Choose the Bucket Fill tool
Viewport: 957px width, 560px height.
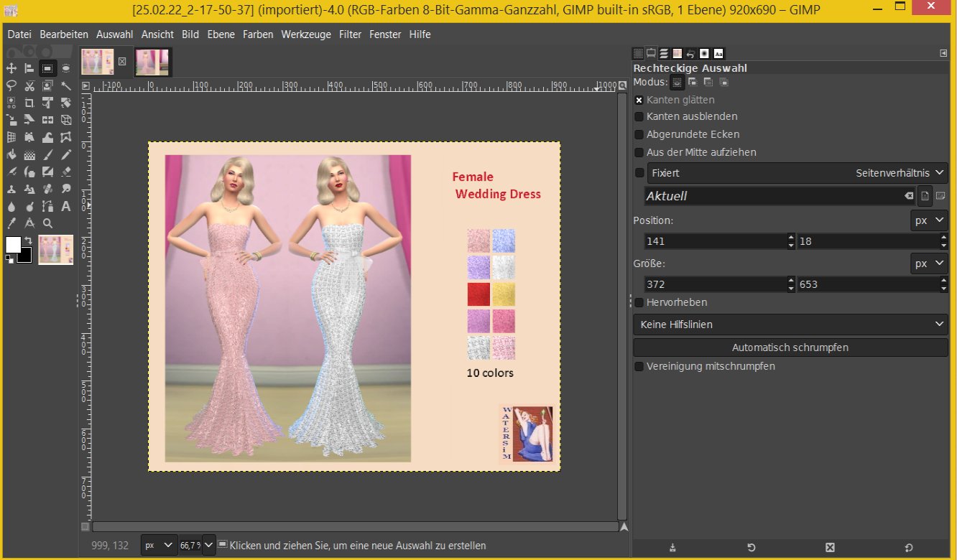pyautogui.click(x=11, y=154)
